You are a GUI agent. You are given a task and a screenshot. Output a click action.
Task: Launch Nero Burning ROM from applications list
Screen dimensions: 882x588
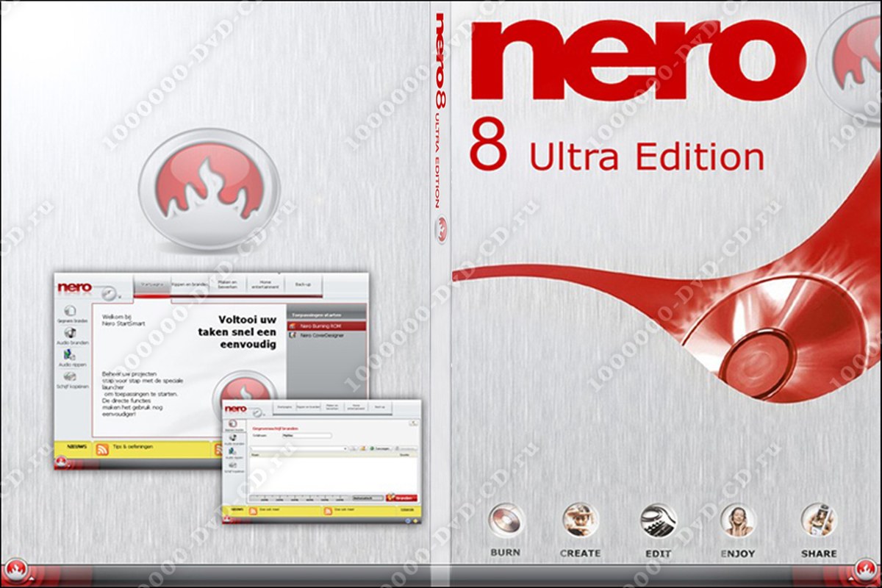326,325
